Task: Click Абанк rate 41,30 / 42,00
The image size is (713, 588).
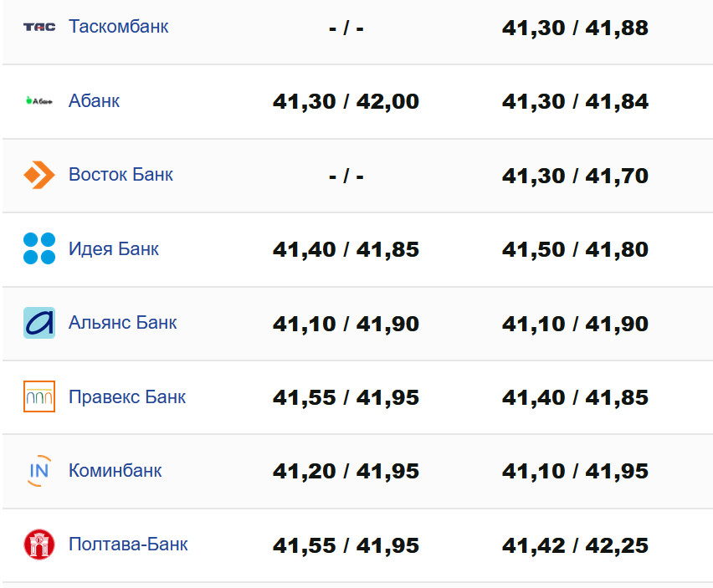Action: coord(346,102)
